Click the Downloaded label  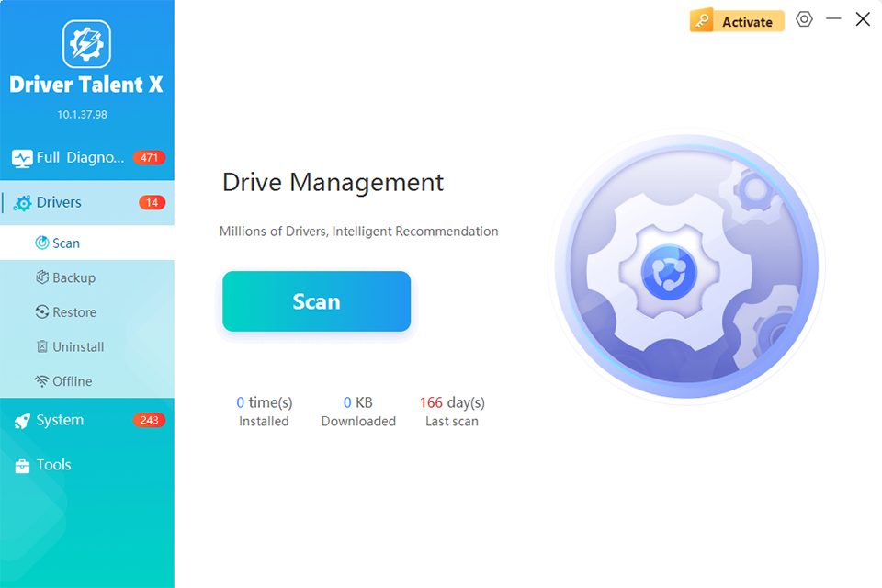(358, 422)
